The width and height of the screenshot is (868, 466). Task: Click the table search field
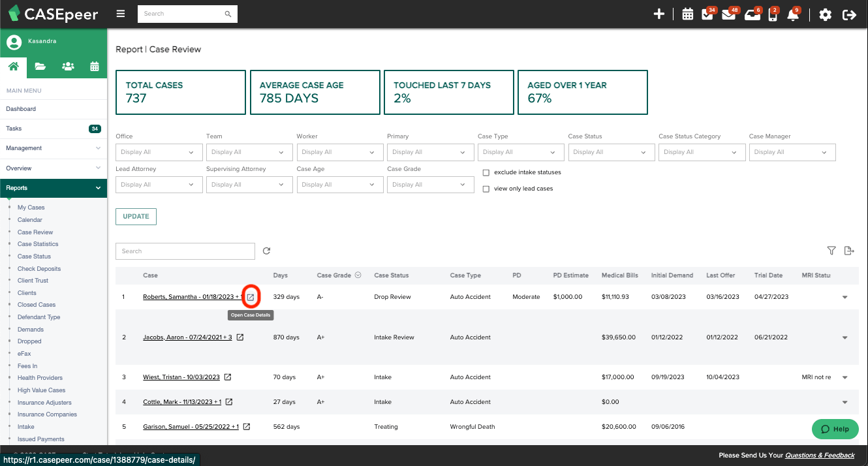click(x=185, y=251)
